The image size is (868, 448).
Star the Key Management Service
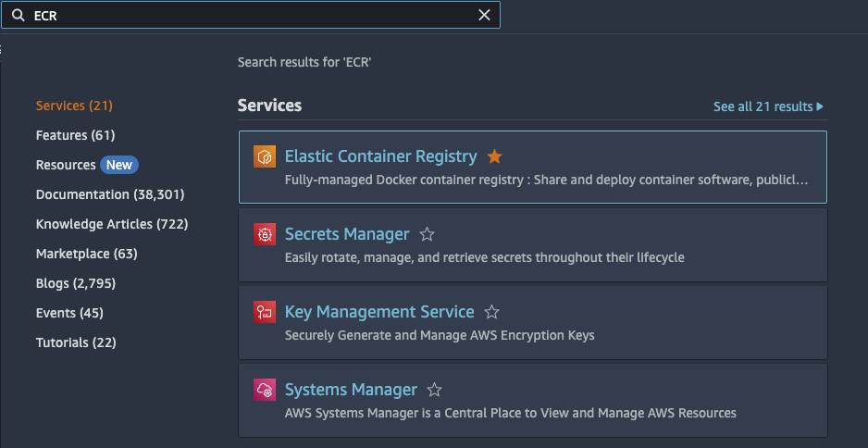point(492,313)
